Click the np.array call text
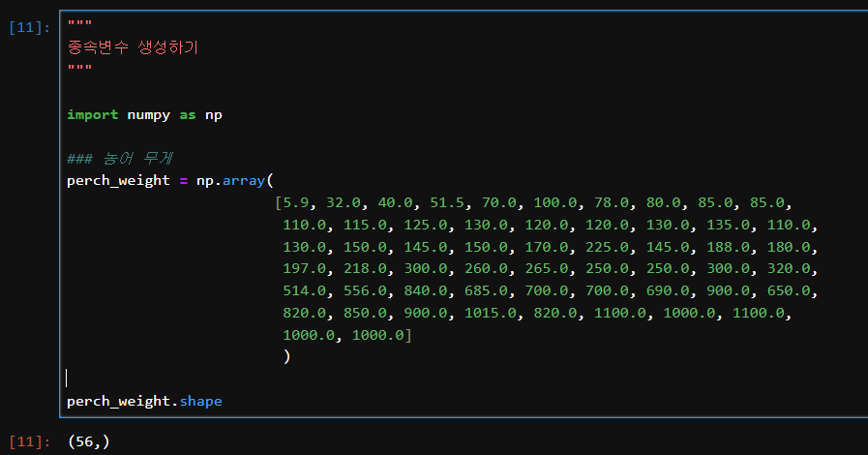 [230, 180]
